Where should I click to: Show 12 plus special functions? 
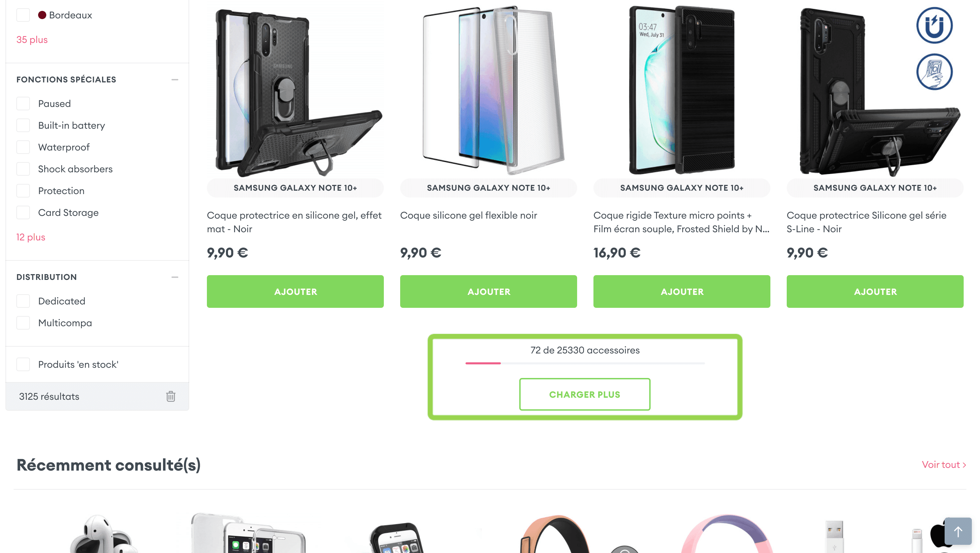pos(31,237)
